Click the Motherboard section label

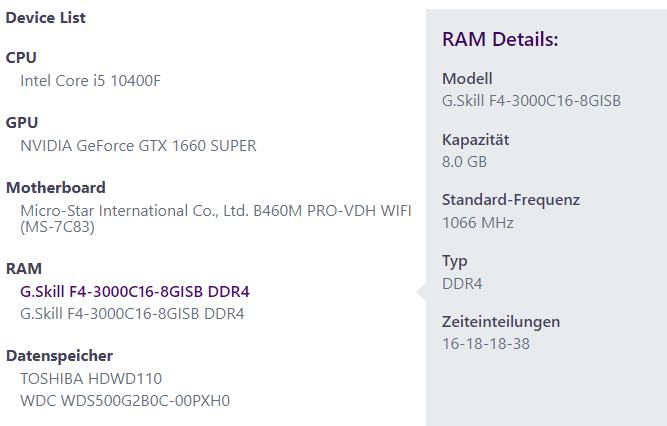(x=55, y=188)
